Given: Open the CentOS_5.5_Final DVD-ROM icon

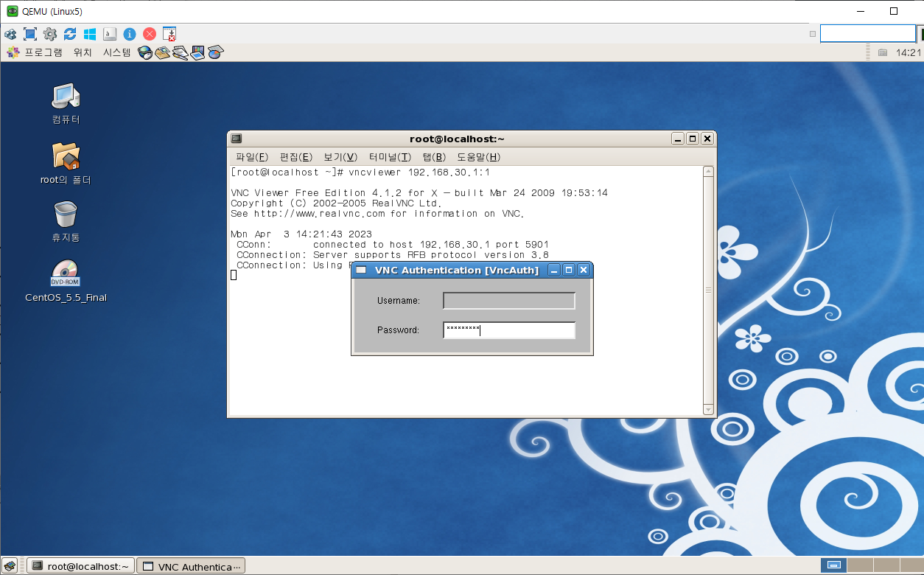Looking at the screenshot, I should click(66, 282).
